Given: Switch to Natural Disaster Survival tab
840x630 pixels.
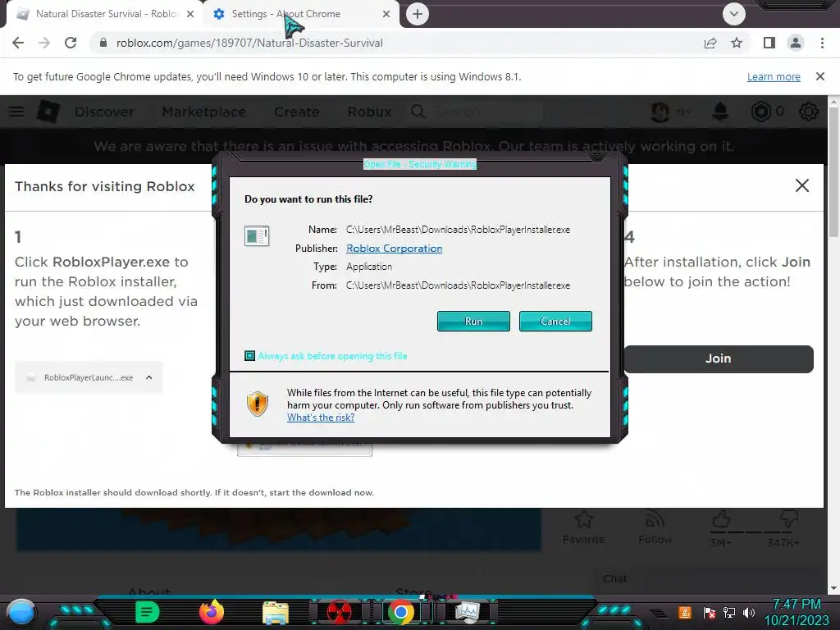Looking at the screenshot, I should click(105, 14).
